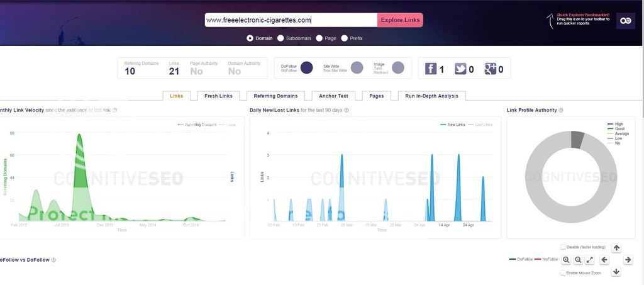The image size is (644, 285).
Task: Pan chart left with left arrow
Action: click(x=604, y=260)
